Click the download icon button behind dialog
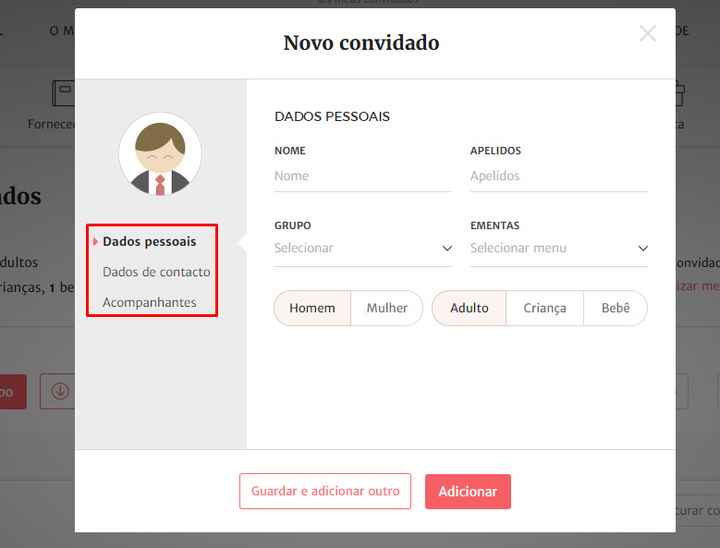720x548 pixels. coord(58,391)
